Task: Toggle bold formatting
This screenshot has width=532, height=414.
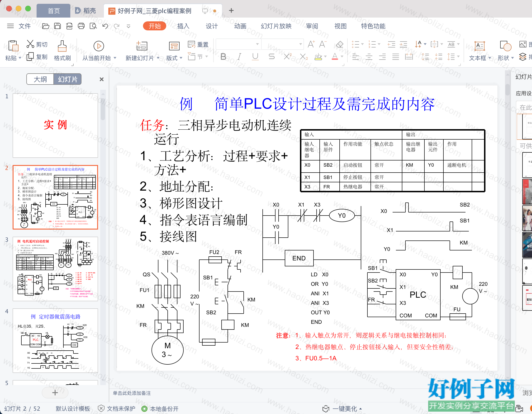Action: click(223, 57)
